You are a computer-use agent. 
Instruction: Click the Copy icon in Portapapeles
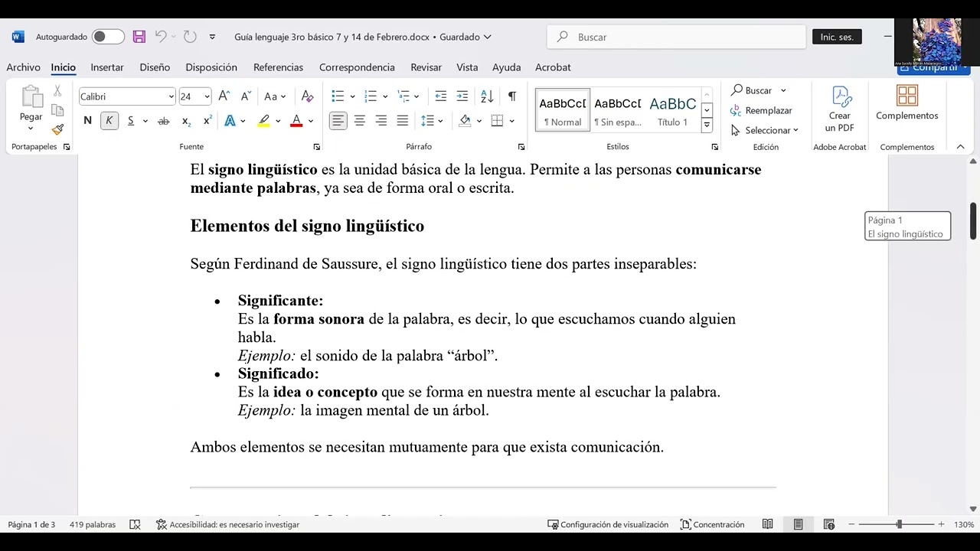coord(57,110)
